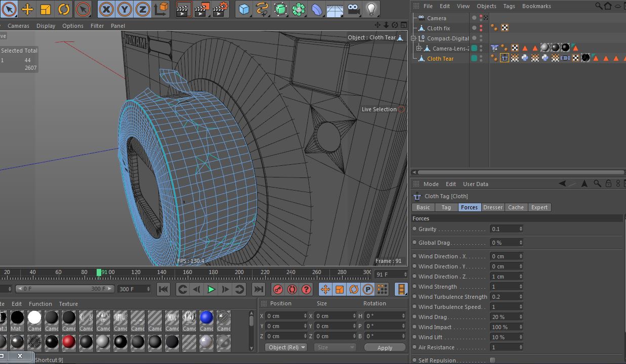The width and height of the screenshot is (626, 364).
Task: Click the Light object icon
Action: coord(371,9)
